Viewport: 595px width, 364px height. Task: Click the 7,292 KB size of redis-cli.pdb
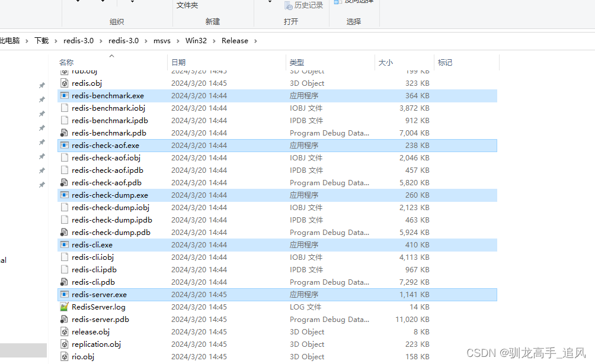coord(414,282)
